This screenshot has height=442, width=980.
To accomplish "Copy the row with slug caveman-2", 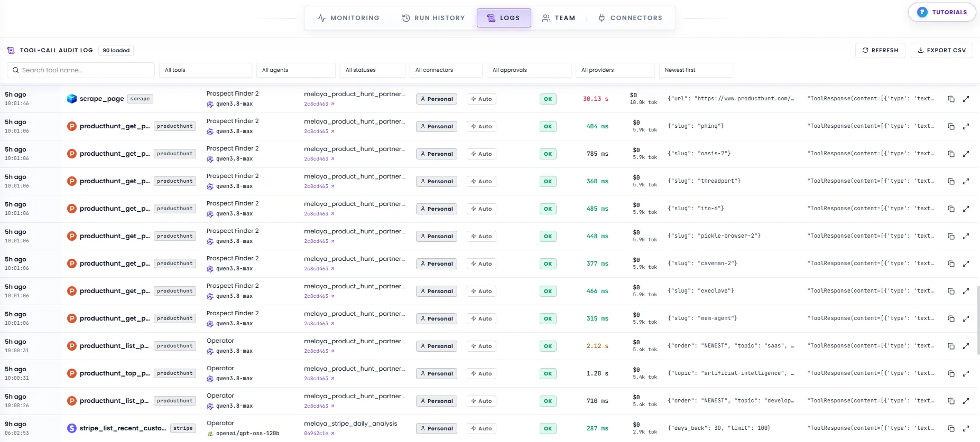I will point(951,264).
